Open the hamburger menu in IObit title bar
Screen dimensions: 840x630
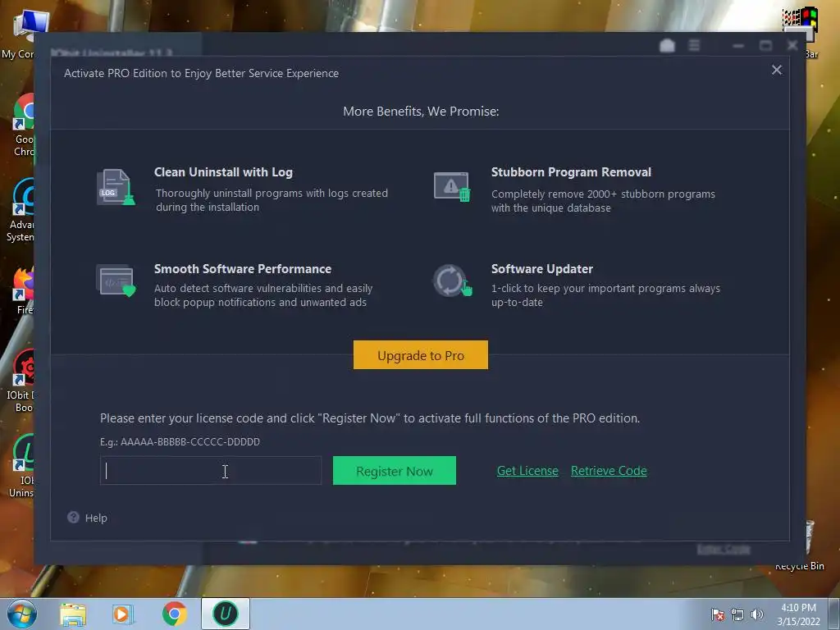point(694,46)
